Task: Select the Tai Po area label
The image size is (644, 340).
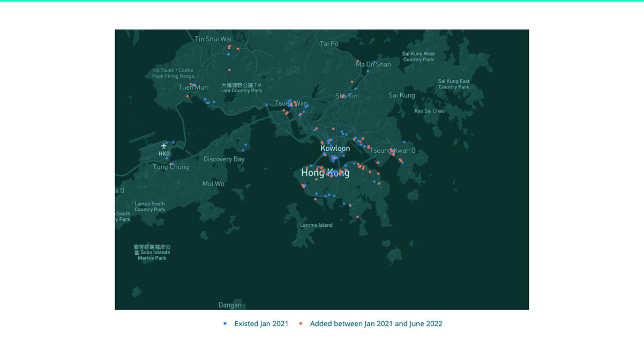Action: 328,44
